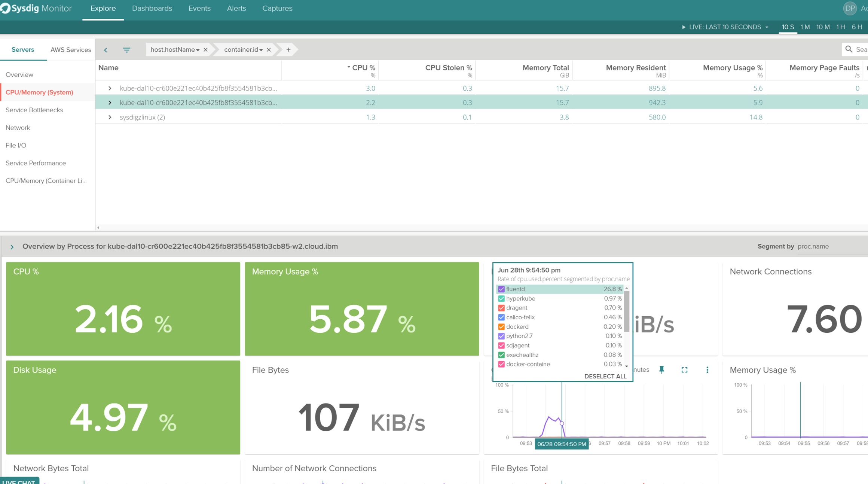
Task: Open the container.id dropdown
Action: coord(243,50)
